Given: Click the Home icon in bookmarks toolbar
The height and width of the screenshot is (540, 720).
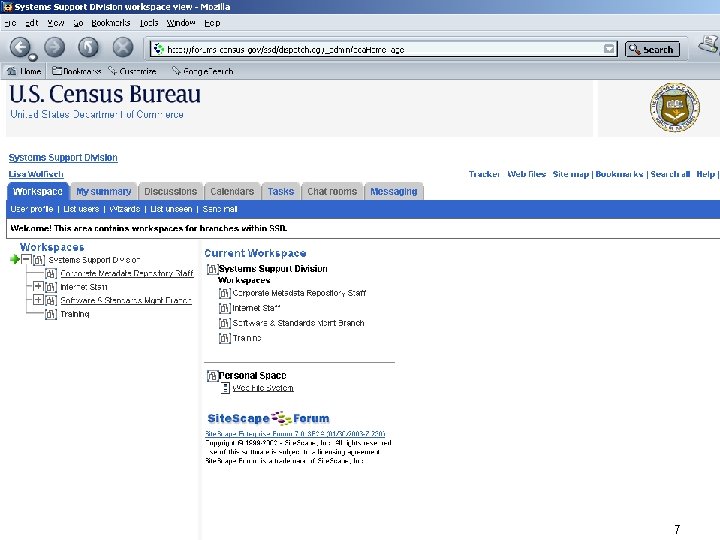Looking at the screenshot, I should point(11,71).
